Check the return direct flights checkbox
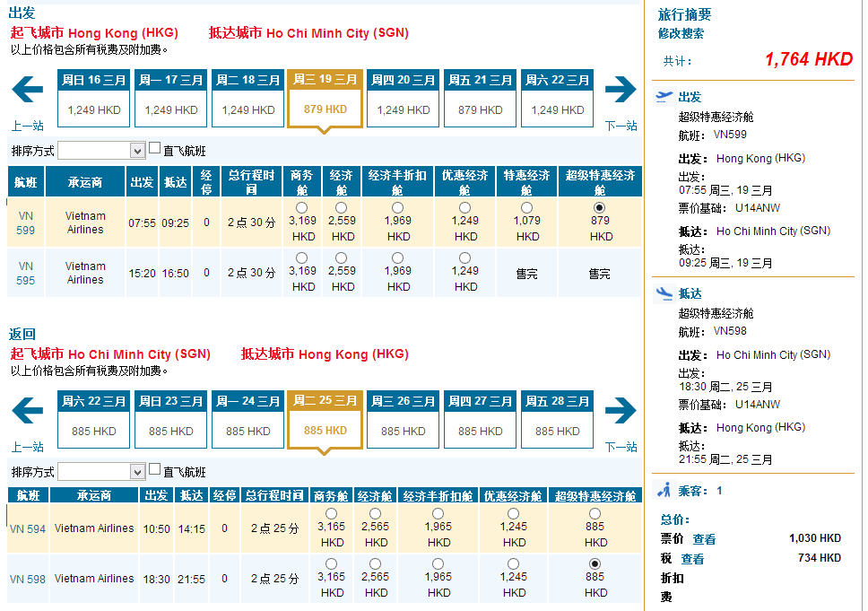868x611 pixels. pyautogui.click(x=154, y=469)
